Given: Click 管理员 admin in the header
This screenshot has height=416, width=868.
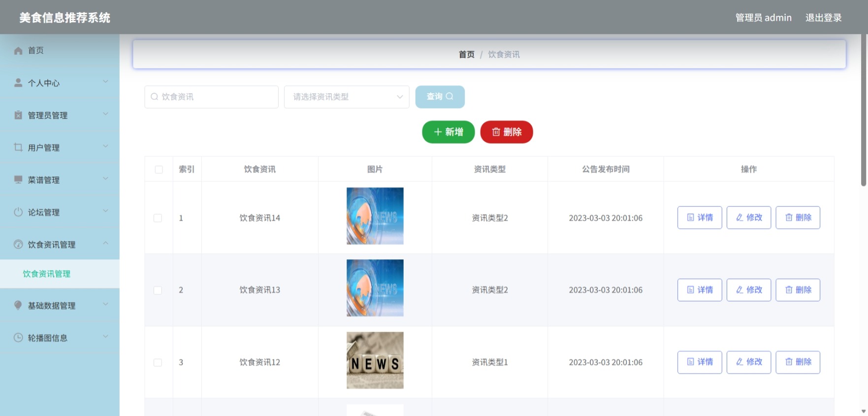Looking at the screenshot, I should tap(763, 18).
